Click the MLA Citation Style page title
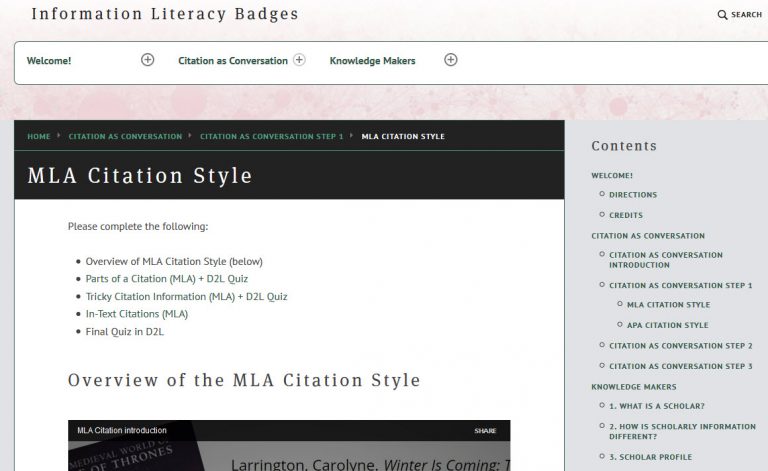Viewport: 768px width, 471px height. (x=140, y=175)
